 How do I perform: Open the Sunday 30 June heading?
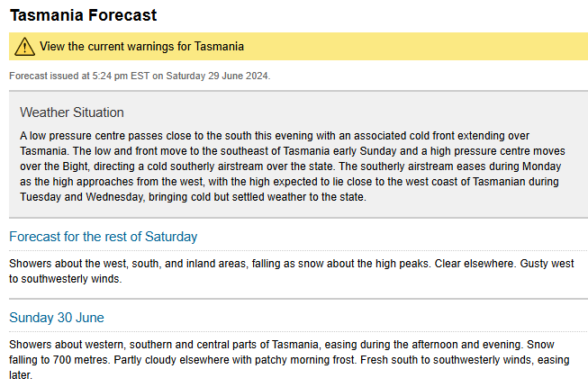click(57, 318)
